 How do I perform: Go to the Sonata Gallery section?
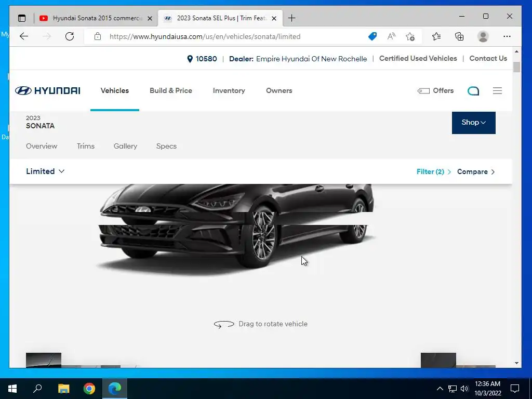[125, 146]
